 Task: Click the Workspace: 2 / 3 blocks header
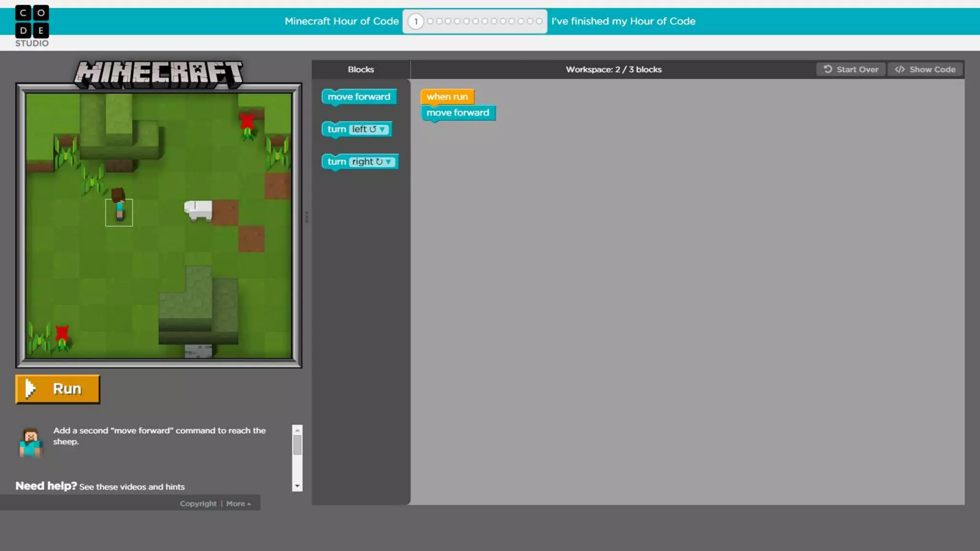pyautogui.click(x=613, y=69)
